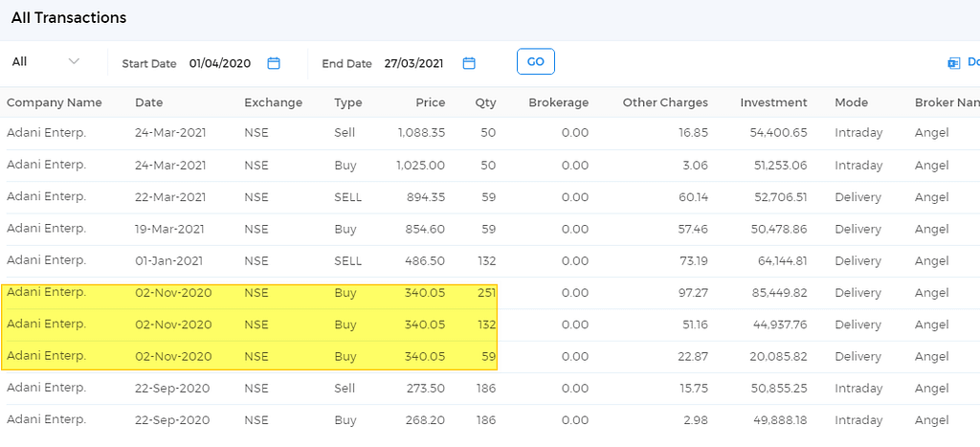
Task: Click the GO button
Action: 536,61
